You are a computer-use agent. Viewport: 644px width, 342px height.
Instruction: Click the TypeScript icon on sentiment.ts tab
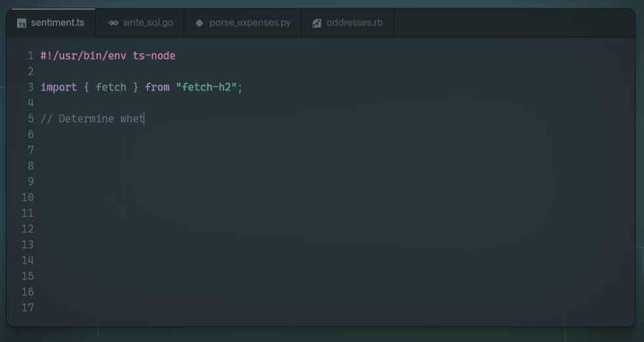22,23
